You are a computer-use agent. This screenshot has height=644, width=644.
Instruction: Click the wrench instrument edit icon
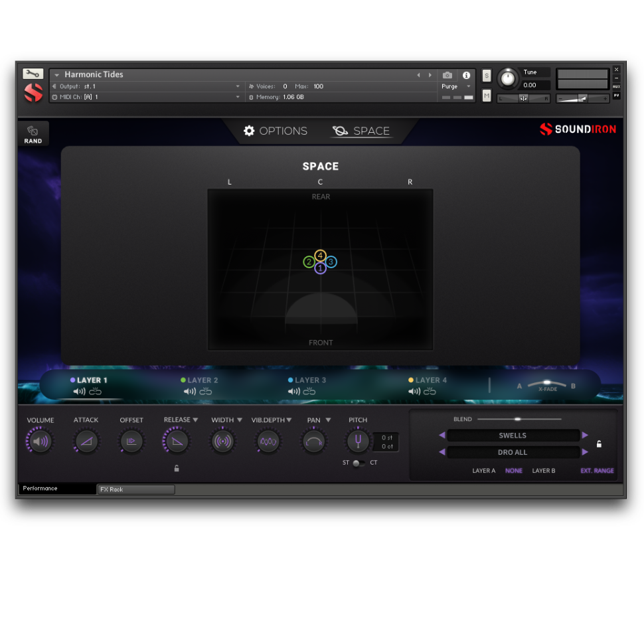click(33, 74)
